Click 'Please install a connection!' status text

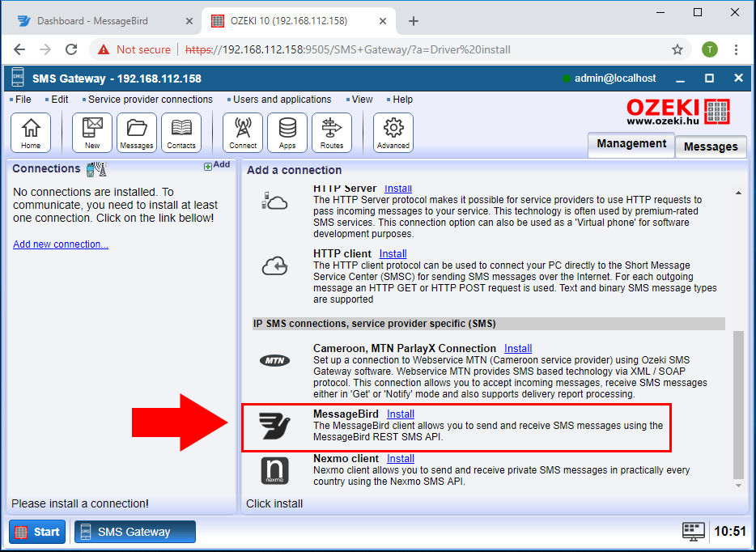(80, 503)
